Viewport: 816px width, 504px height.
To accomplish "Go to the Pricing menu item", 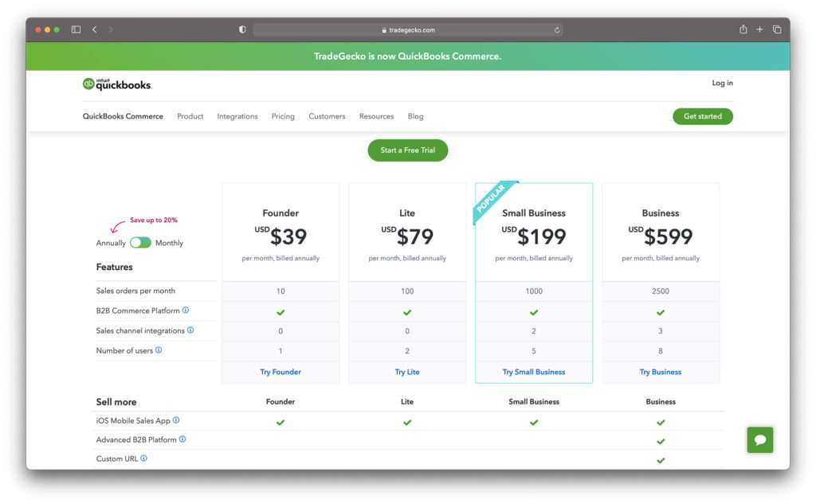I will coord(283,116).
